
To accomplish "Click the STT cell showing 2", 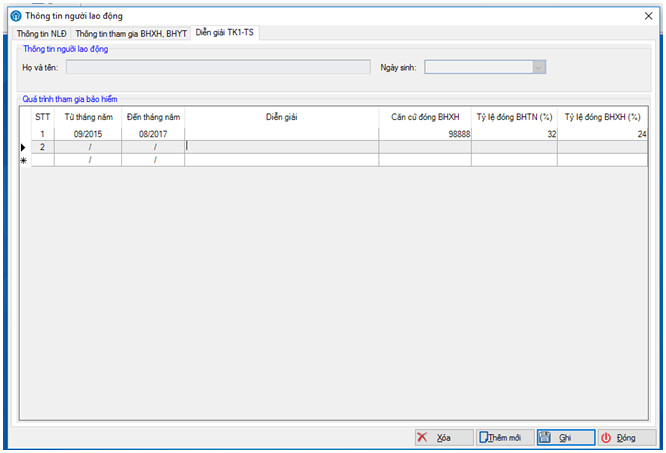I will click(42, 147).
